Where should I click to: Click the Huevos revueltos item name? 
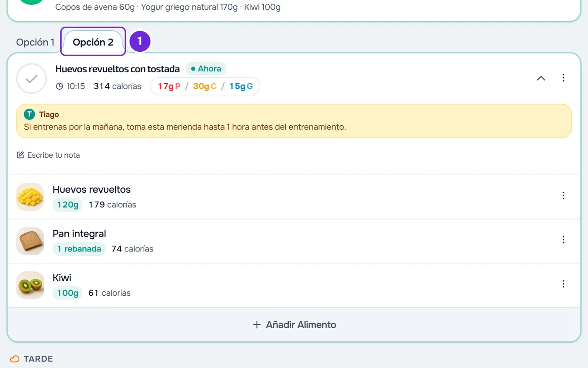pyautogui.click(x=92, y=189)
